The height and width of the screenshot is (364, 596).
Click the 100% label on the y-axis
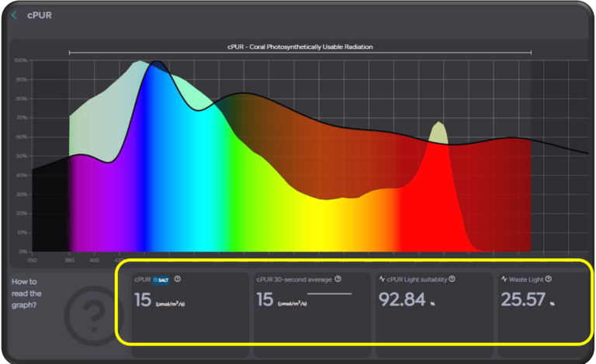(x=21, y=60)
